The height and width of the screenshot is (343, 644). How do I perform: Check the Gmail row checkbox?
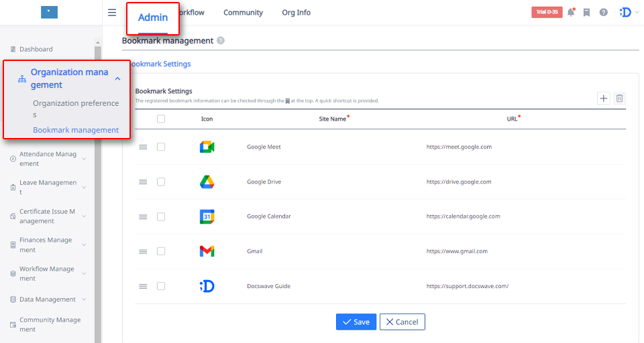161,251
